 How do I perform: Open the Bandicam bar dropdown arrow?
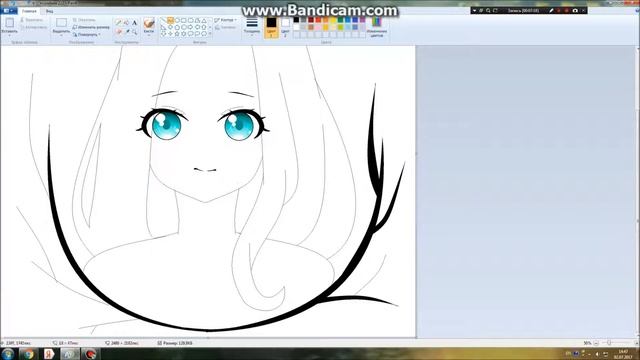(x=474, y=11)
